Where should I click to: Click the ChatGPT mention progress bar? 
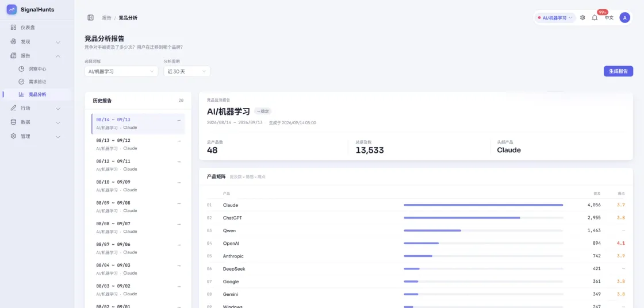tap(484, 218)
